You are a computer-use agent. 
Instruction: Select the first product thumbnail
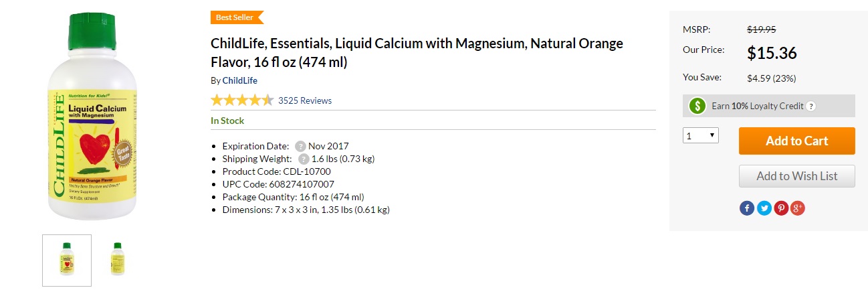click(67, 261)
